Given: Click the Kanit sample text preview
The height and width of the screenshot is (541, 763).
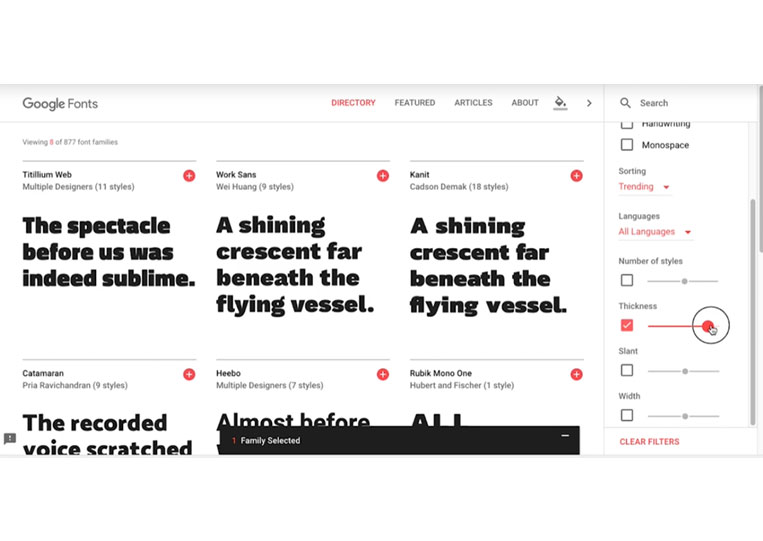Looking at the screenshot, I should 489,266.
